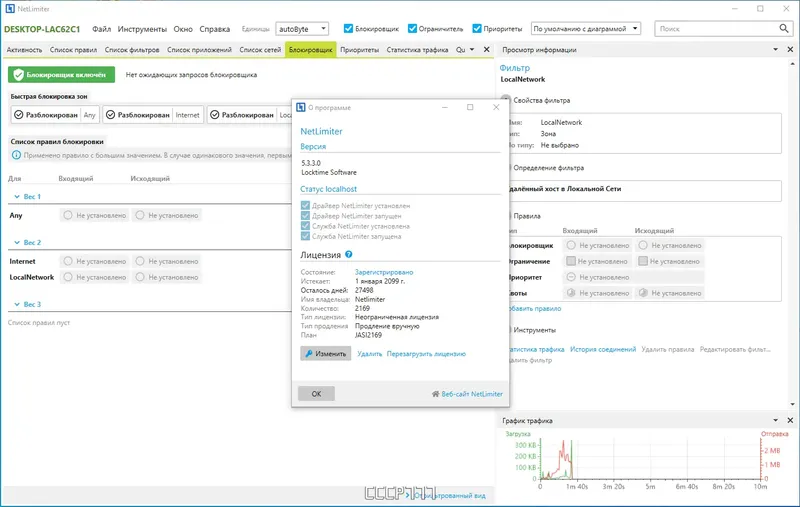The width and height of the screenshot is (800, 507).
Task: Toggle the Блокировщик checkbox in the toolbar
Action: 348,29
